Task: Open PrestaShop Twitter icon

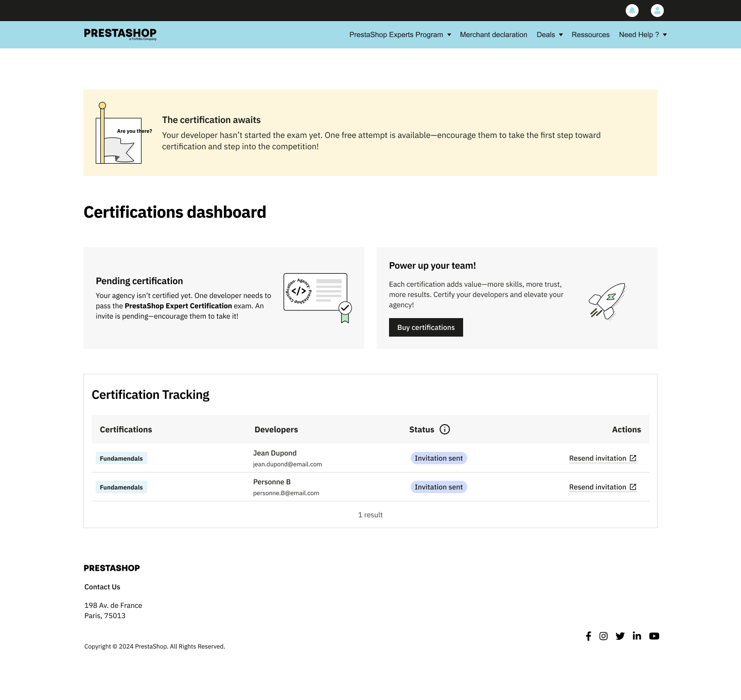Action: pyautogui.click(x=620, y=636)
